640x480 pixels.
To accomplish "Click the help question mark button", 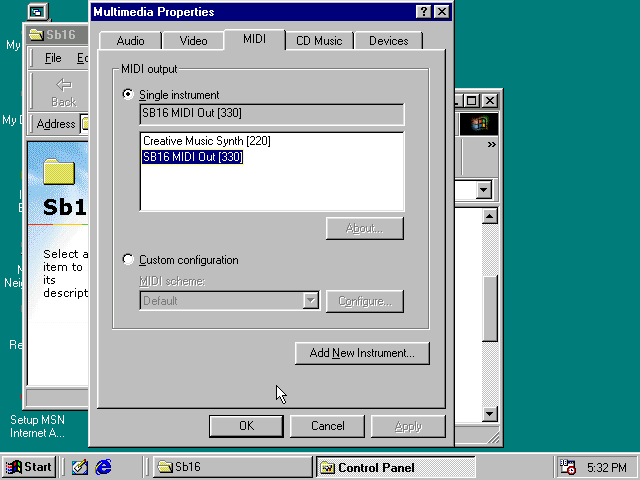I will (424, 11).
